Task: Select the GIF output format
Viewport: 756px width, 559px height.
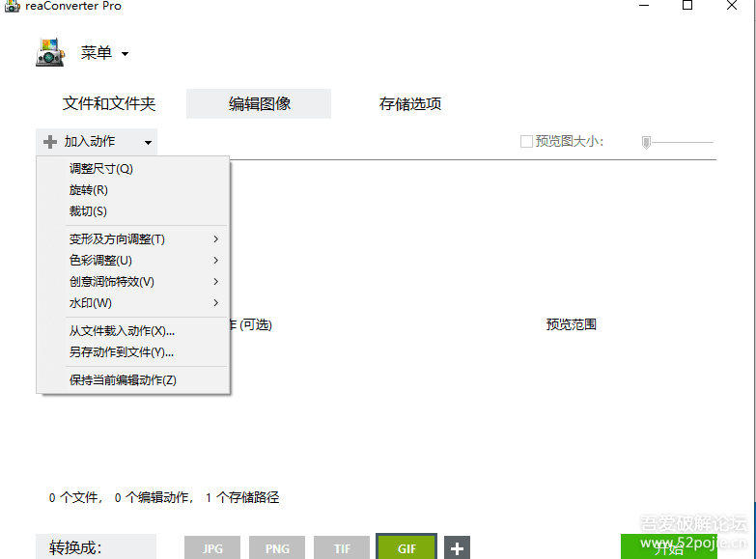Action: 406,548
